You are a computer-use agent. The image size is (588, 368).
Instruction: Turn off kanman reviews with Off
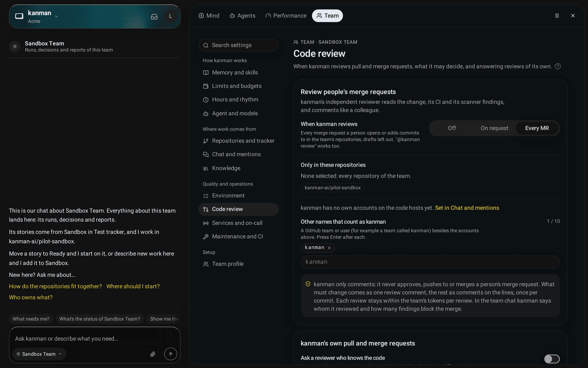click(x=452, y=128)
